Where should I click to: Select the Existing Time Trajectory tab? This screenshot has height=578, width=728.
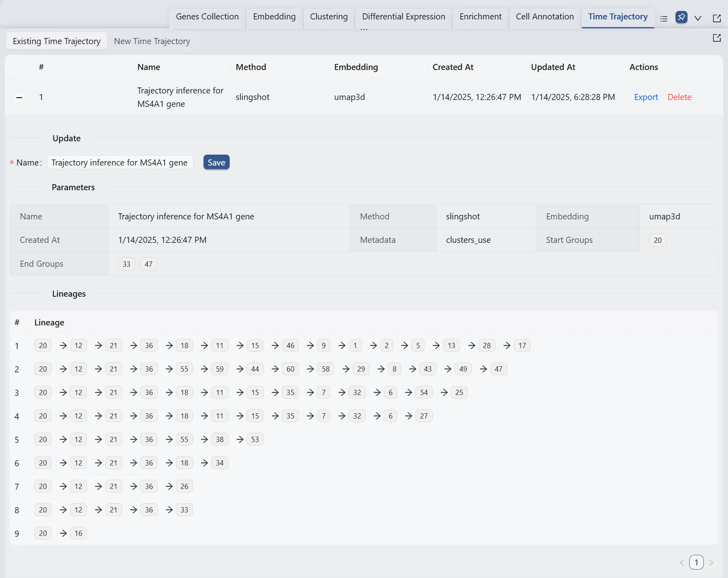[x=57, y=41]
